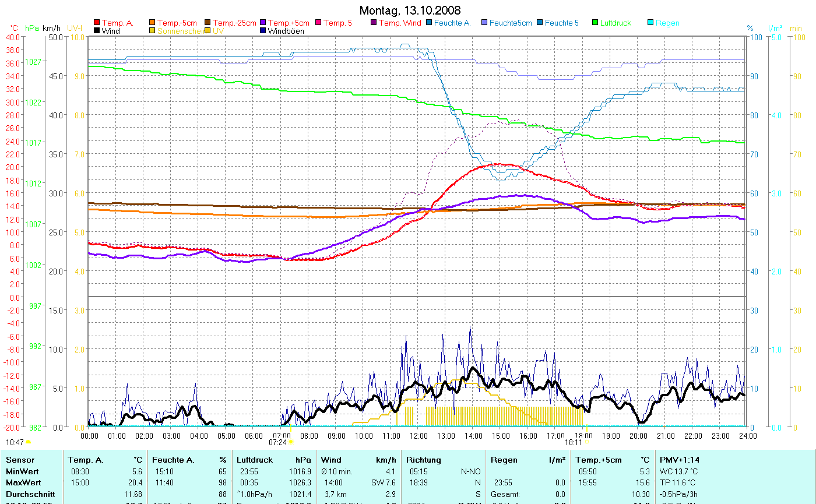Click the chart title Montag, 13.10.2008
Viewport: 816px width, 504px height.
pos(410,10)
